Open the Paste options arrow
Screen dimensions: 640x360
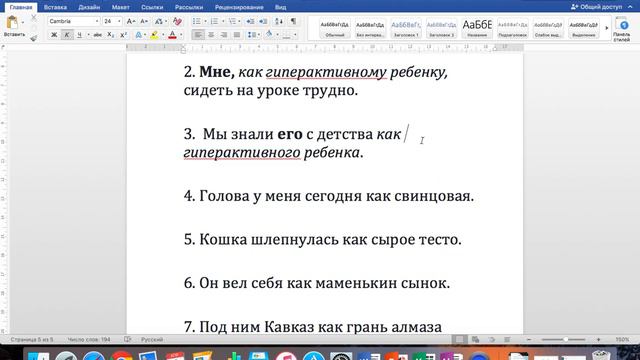tap(23, 22)
